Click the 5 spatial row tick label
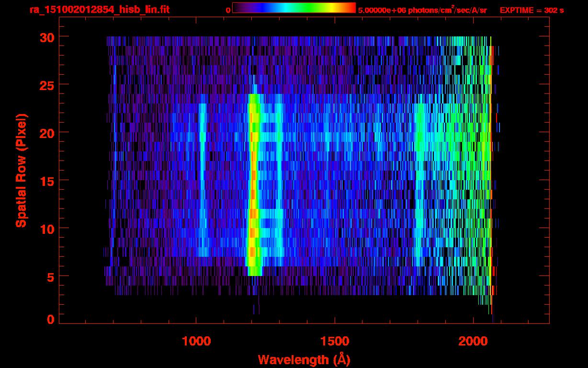The width and height of the screenshot is (588, 368). tap(50, 276)
